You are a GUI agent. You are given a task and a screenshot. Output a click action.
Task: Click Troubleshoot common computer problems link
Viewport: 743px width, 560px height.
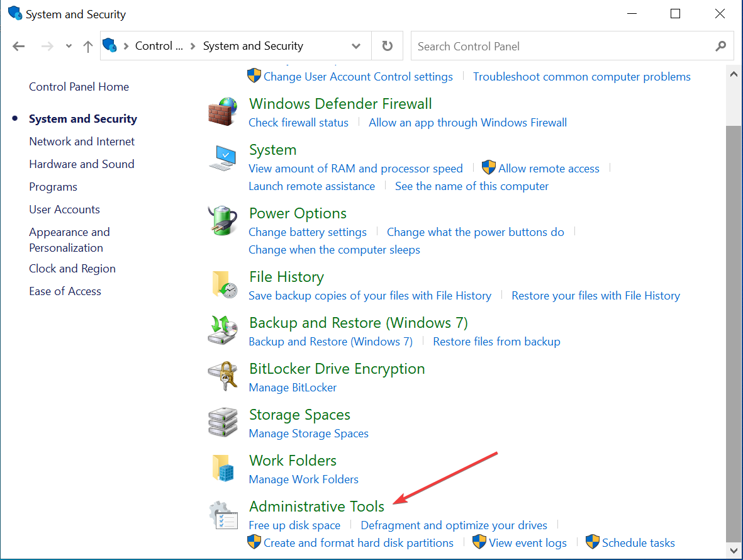pyautogui.click(x=581, y=77)
